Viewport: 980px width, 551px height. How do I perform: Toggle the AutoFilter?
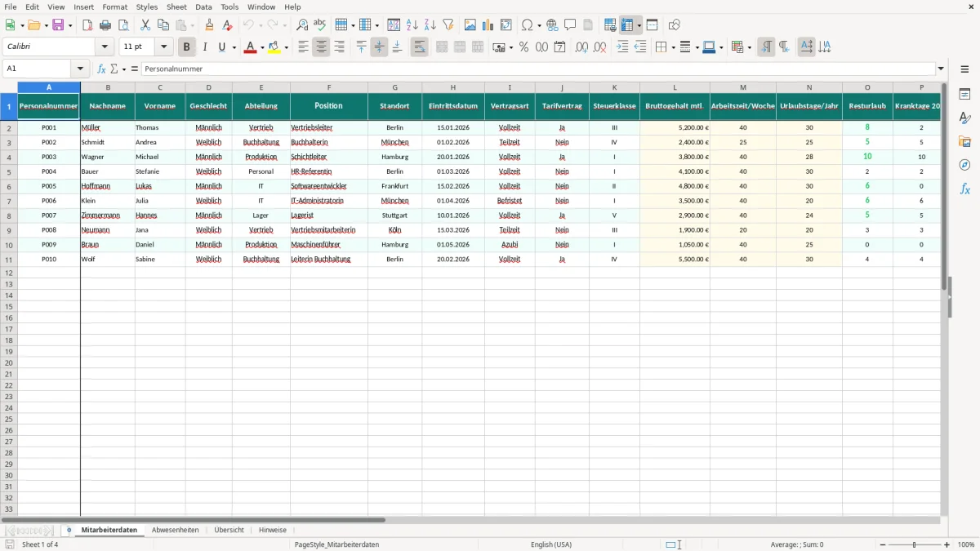point(448,25)
